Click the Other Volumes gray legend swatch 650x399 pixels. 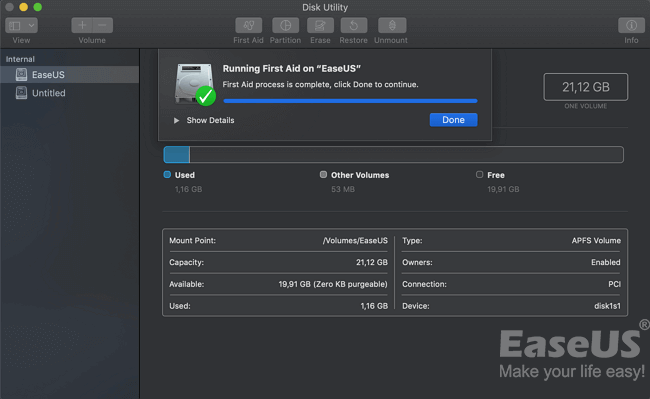[323, 174]
